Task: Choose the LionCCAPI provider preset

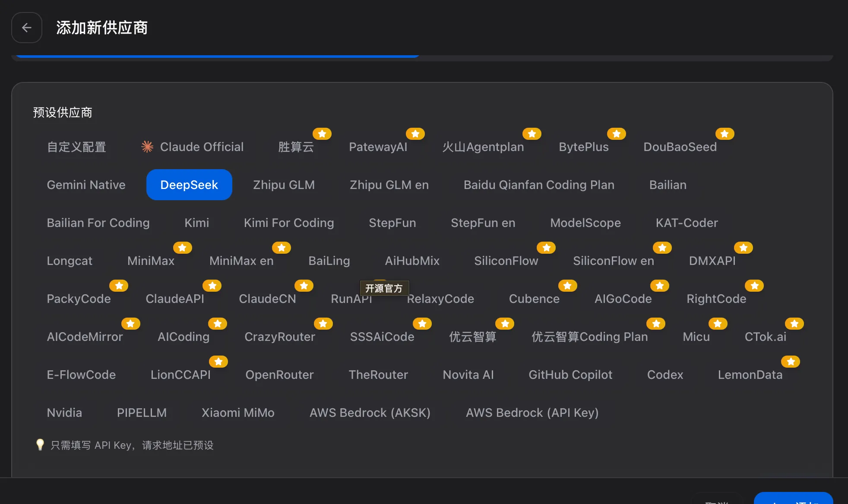Action: pyautogui.click(x=180, y=375)
